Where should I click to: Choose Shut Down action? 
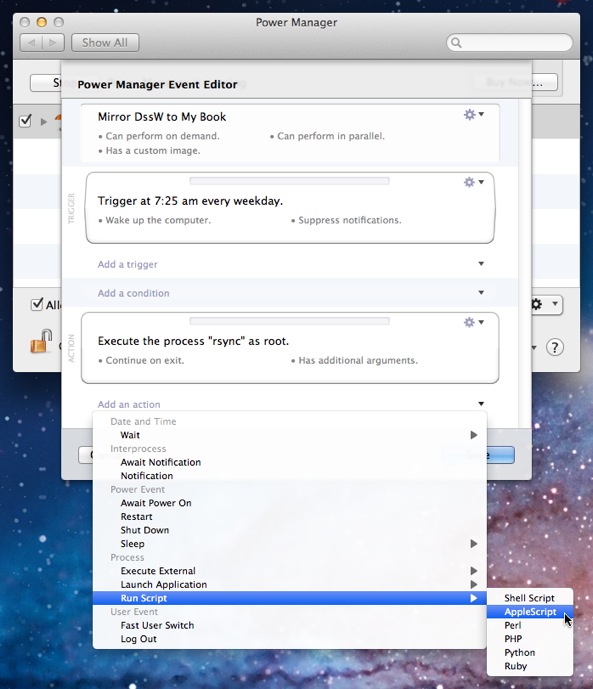(290, 530)
